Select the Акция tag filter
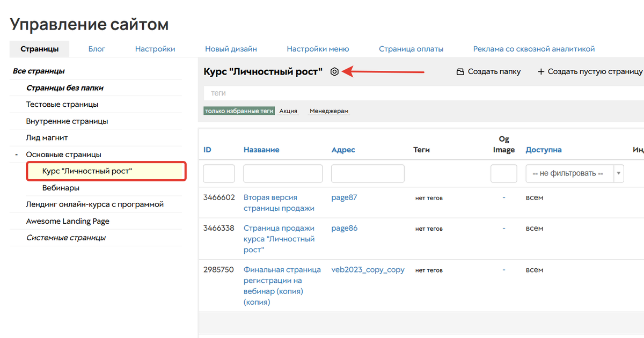 [x=288, y=111]
